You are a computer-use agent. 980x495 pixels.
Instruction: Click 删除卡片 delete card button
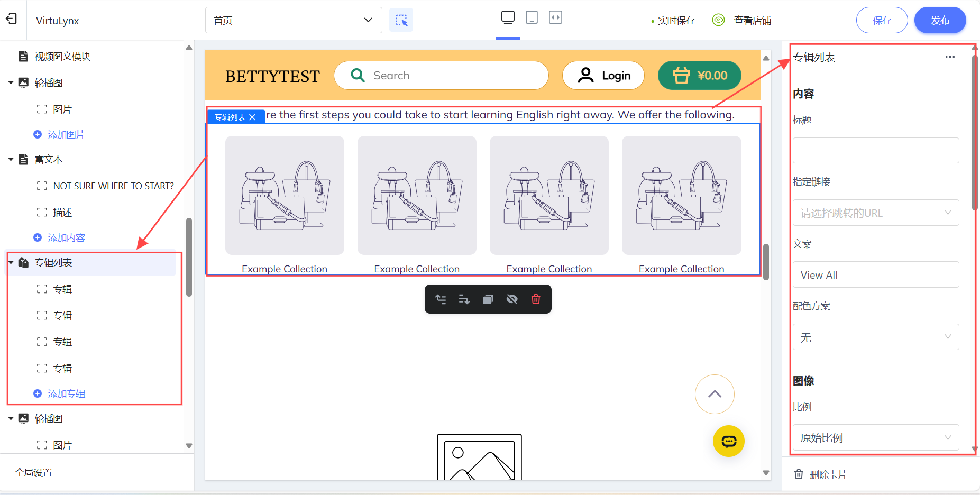(820, 475)
